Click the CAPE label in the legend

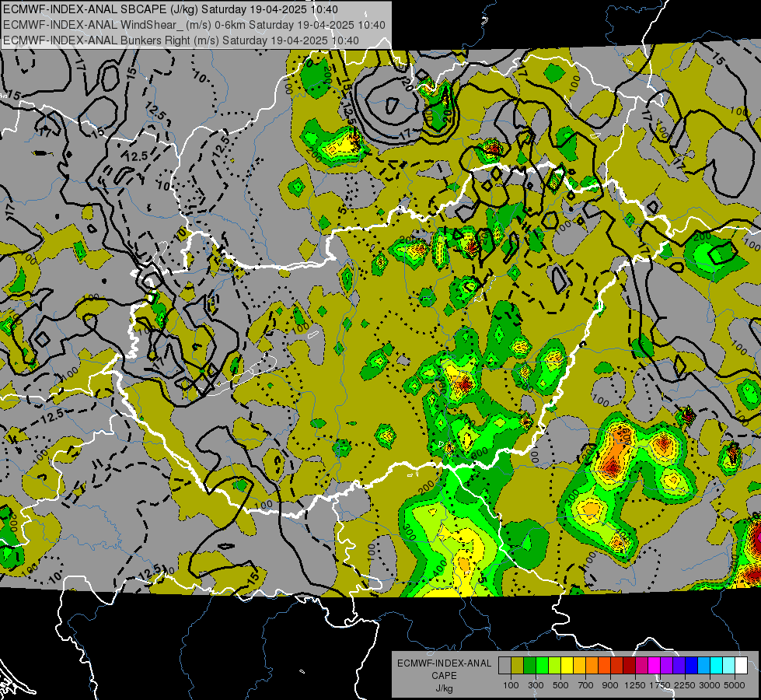(x=444, y=675)
